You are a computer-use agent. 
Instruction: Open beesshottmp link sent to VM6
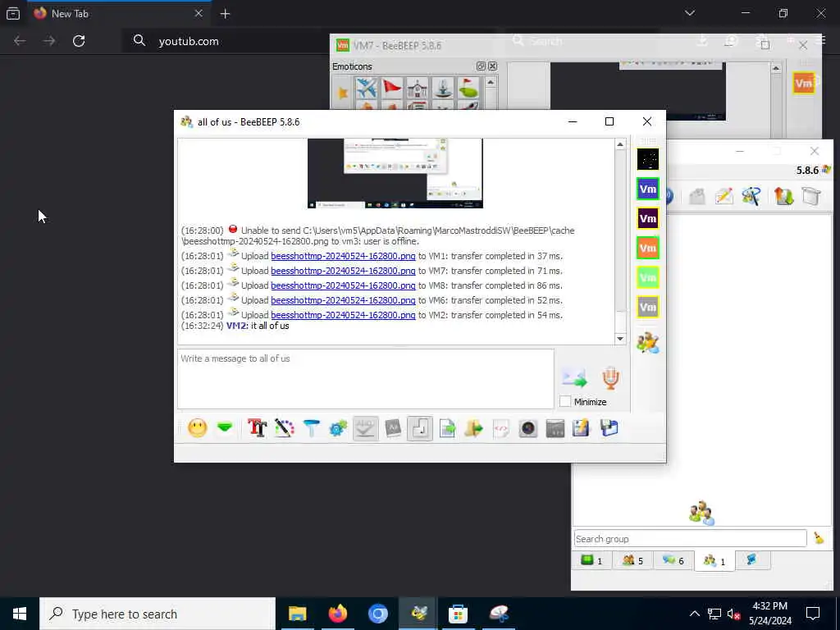click(343, 300)
